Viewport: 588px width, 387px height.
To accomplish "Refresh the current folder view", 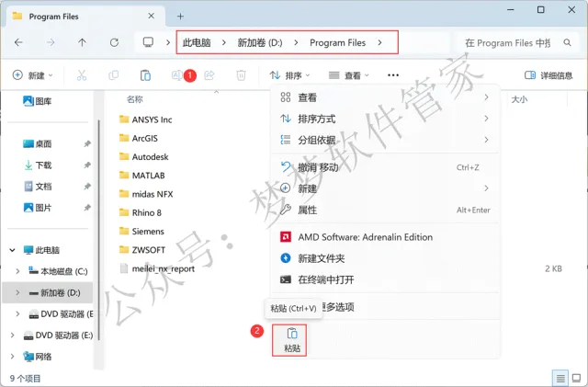I will (x=114, y=42).
